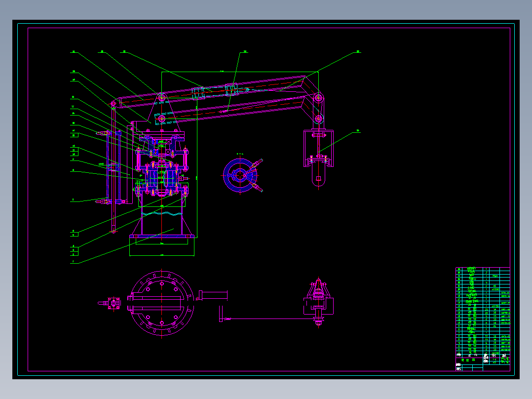Screen dimensions: 532x399
Task: Select the title block below the parts list
Action: 483,362
